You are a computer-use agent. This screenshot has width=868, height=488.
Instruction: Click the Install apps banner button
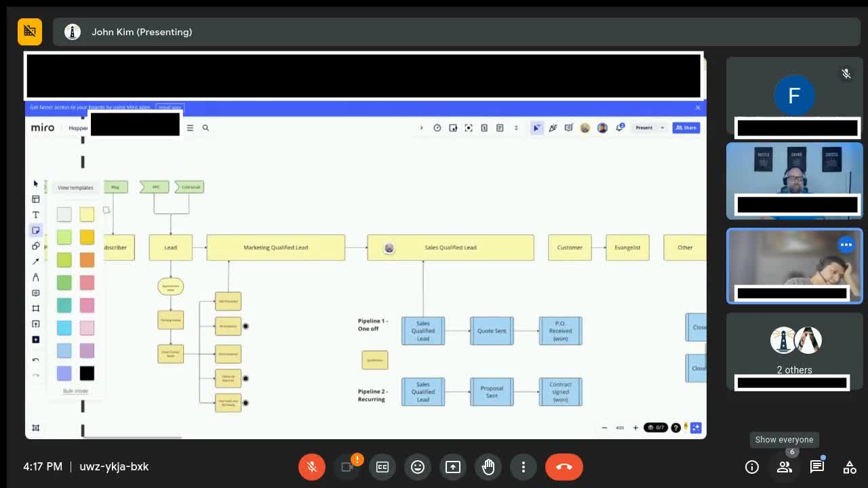(170, 107)
